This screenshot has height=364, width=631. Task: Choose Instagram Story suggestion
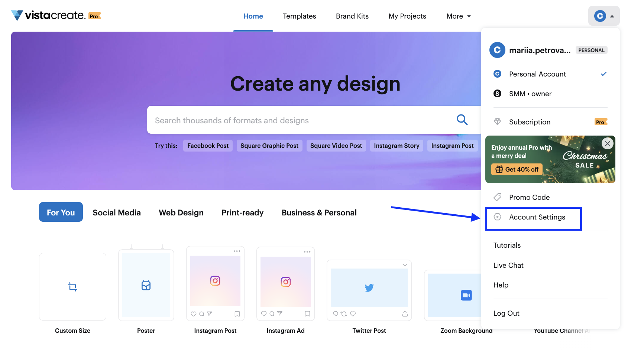[x=397, y=146]
